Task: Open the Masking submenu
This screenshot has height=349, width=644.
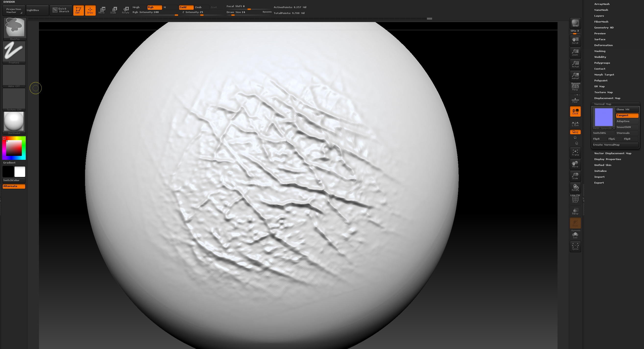Action: (x=599, y=51)
